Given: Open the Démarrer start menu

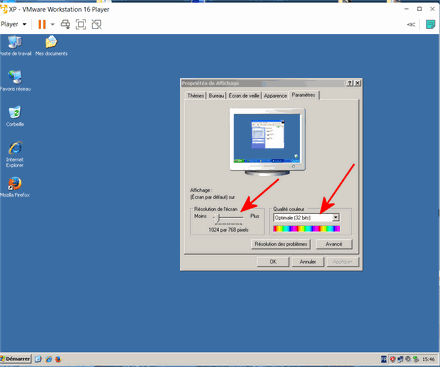Looking at the screenshot, I should point(15,359).
